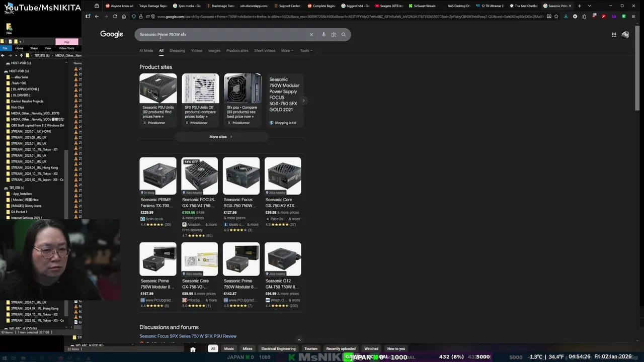This screenshot has height=362, width=644.
Task: Open Seasonic Focus SPX Series review link
Action: click(x=188, y=336)
